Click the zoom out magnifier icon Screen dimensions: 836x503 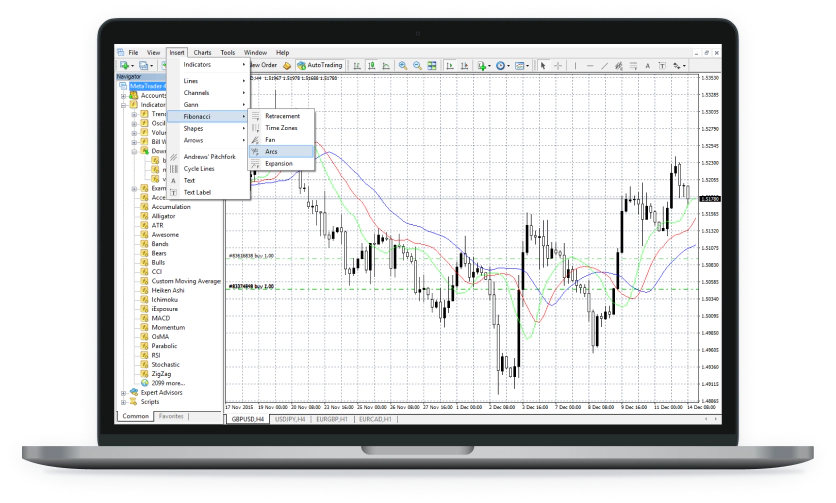click(415, 65)
